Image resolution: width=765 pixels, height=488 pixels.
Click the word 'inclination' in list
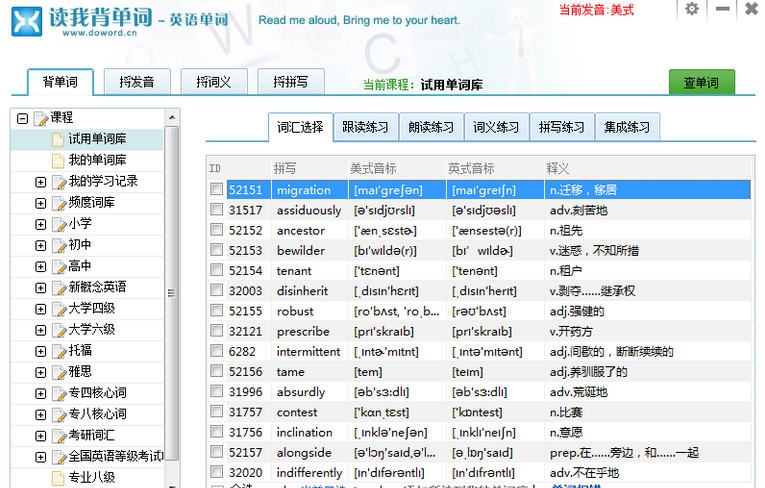tap(304, 432)
